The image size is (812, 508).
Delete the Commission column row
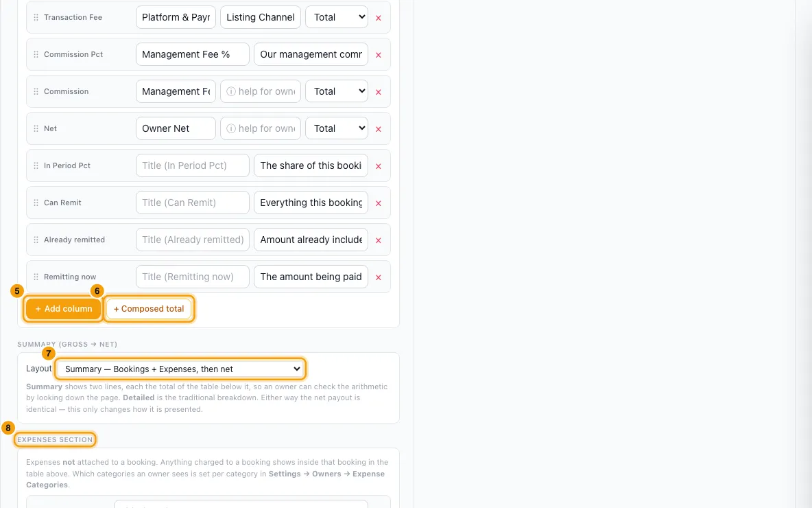[379, 92]
